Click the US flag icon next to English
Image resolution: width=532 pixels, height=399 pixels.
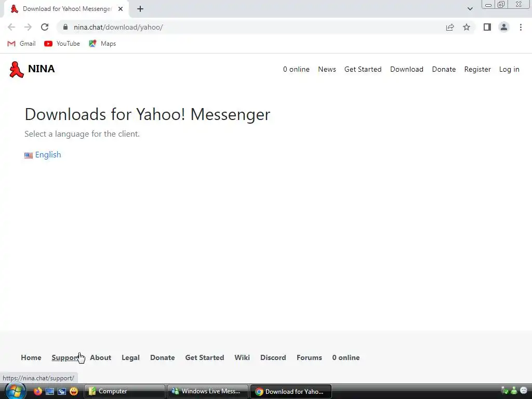29,155
